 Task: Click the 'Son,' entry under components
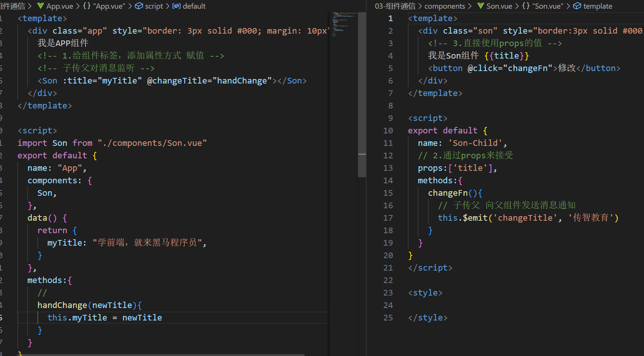click(x=47, y=193)
